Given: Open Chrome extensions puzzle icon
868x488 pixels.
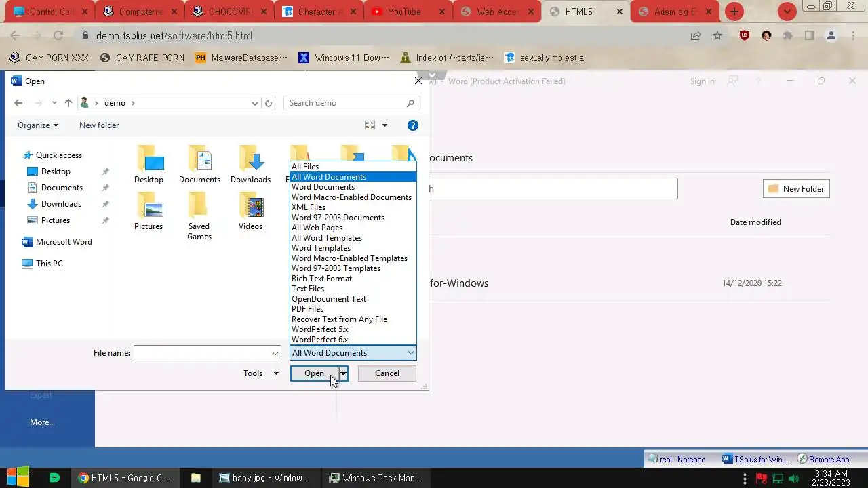Looking at the screenshot, I should pos(788,36).
